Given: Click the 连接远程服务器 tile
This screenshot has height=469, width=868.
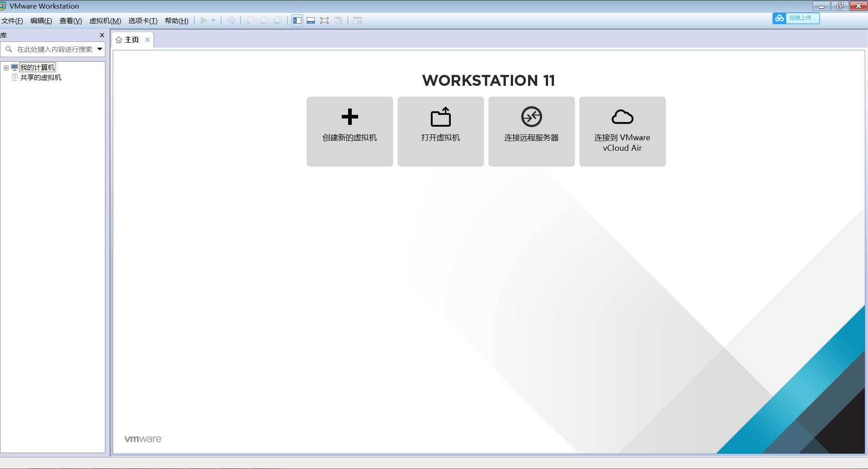Looking at the screenshot, I should tap(532, 132).
